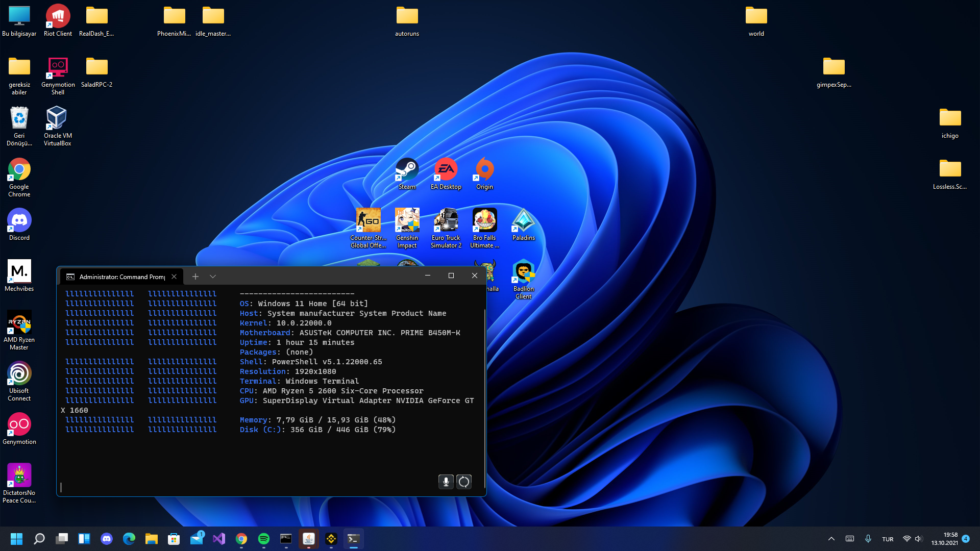This screenshot has height=551, width=980.
Task: Select the PhoenixMi... folder
Action: (174, 20)
